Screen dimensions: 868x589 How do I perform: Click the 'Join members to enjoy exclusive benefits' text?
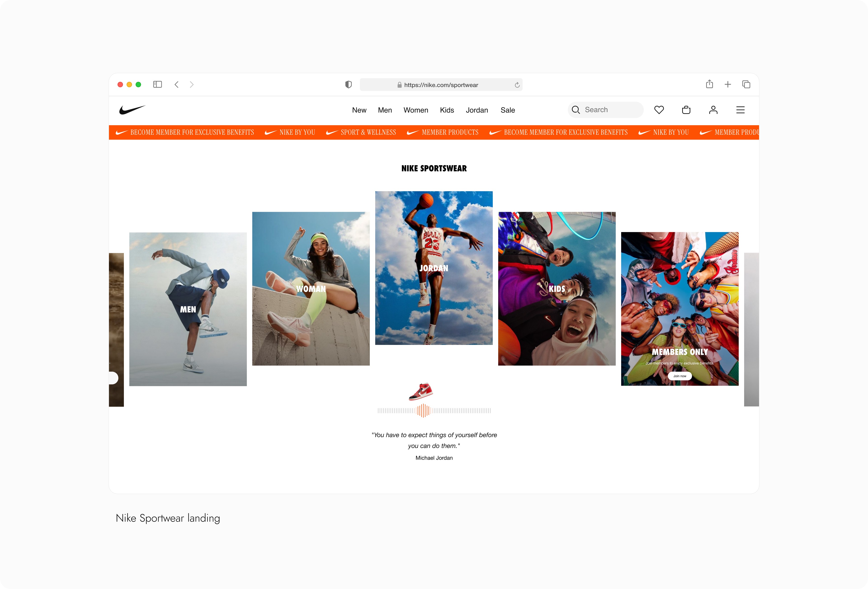pyautogui.click(x=680, y=363)
